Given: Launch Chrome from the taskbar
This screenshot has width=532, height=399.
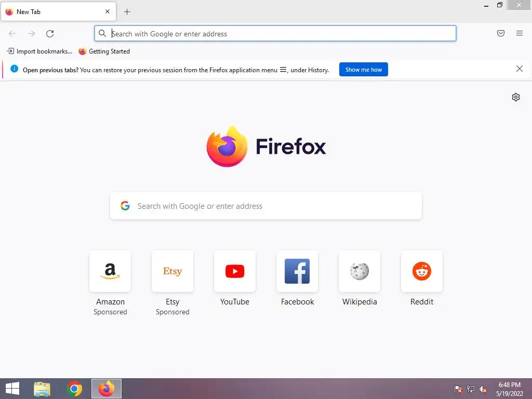Looking at the screenshot, I should pos(74,389).
